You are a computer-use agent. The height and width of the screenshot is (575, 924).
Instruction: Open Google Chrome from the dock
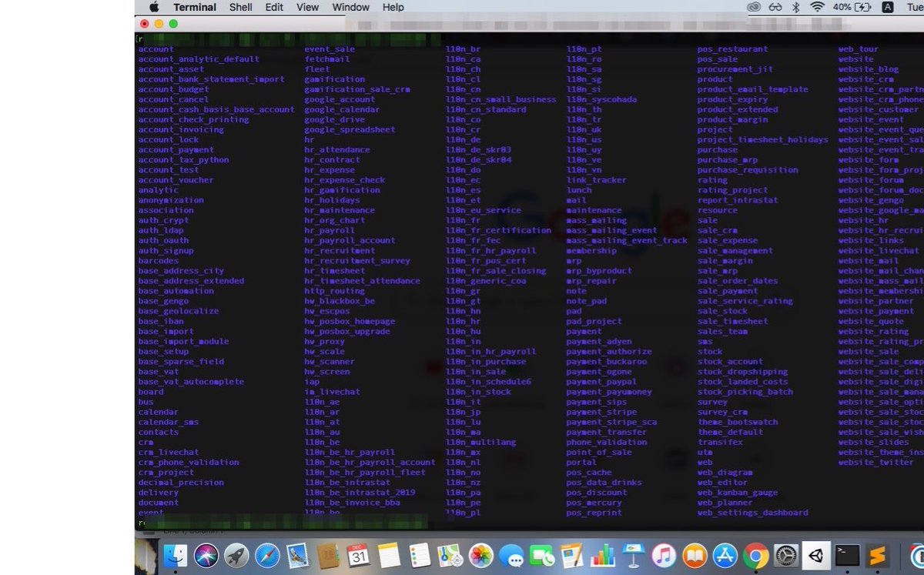point(755,555)
